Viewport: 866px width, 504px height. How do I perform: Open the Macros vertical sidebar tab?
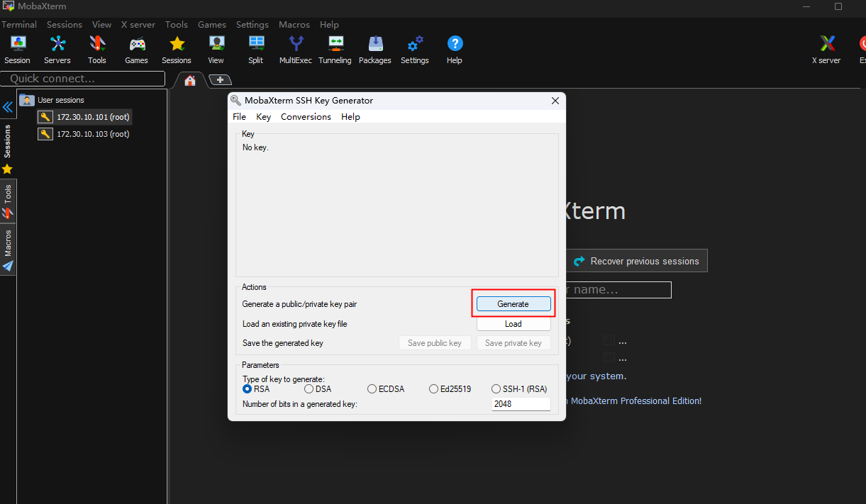(8, 251)
